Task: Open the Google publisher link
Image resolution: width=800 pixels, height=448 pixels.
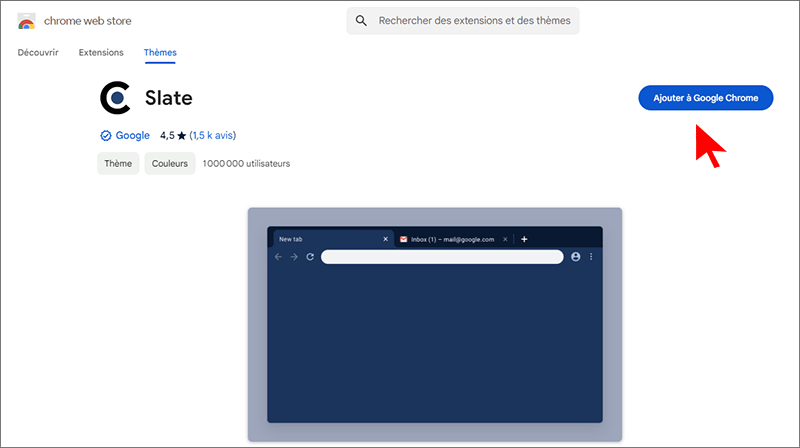Action: (132, 136)
